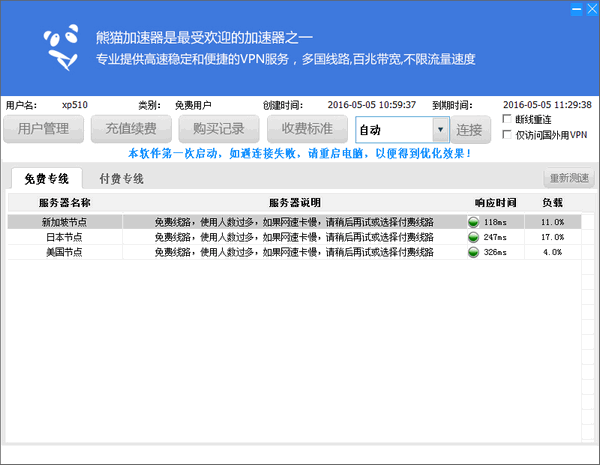Close the accelerator window

592,9
